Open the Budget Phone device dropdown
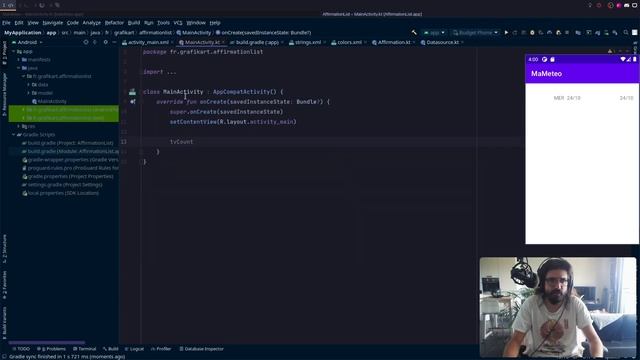 point(475,33)
